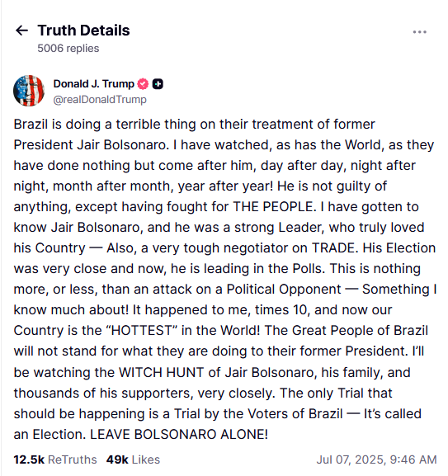Image resolution: width=448 pixels, height=476 pixels.
Task: Click the LEAVE BOLSONARO ALONE! text
Action: 179,434
